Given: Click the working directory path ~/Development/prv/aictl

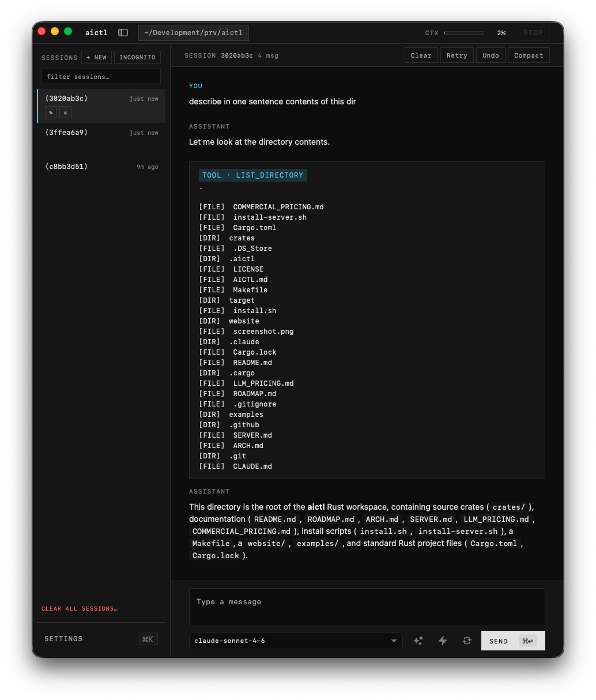Looking at the screenshot, I should pyautogui.click(x=194, y=33).
